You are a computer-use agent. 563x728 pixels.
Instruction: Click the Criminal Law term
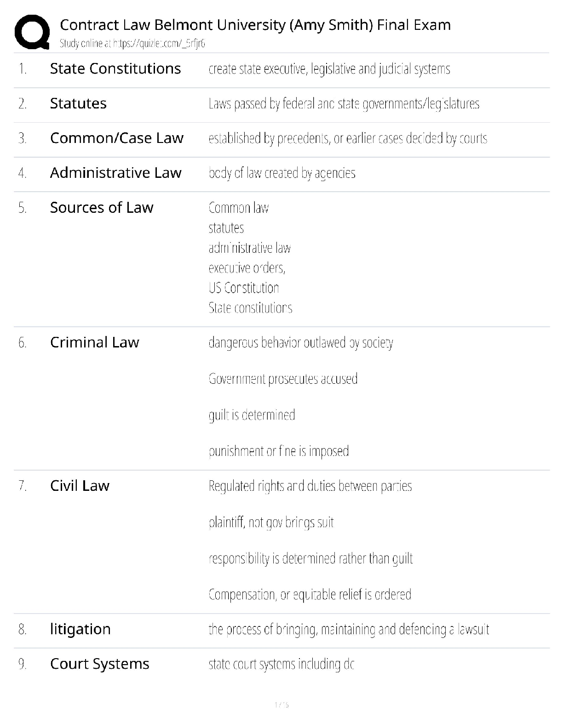point(94,342)
